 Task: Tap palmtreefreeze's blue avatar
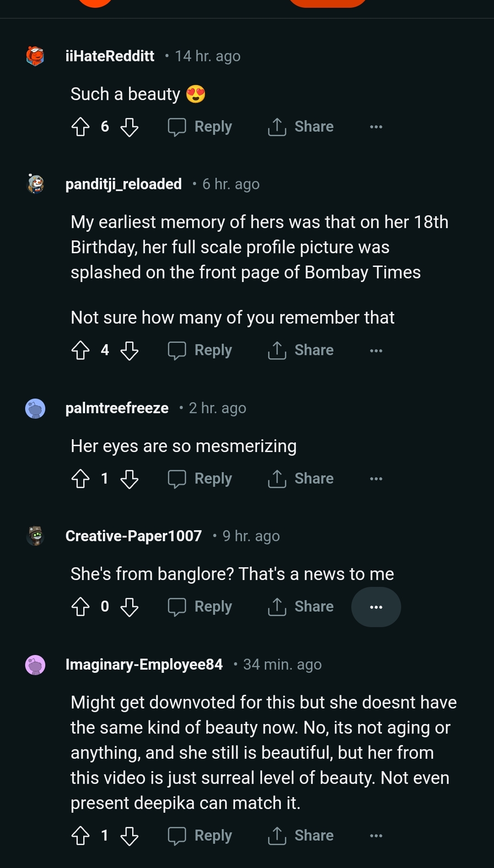point(35,409)
